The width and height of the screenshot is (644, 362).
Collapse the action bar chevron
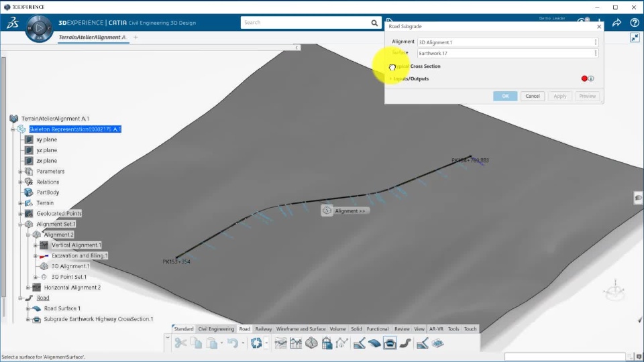(x=168, y=337)
